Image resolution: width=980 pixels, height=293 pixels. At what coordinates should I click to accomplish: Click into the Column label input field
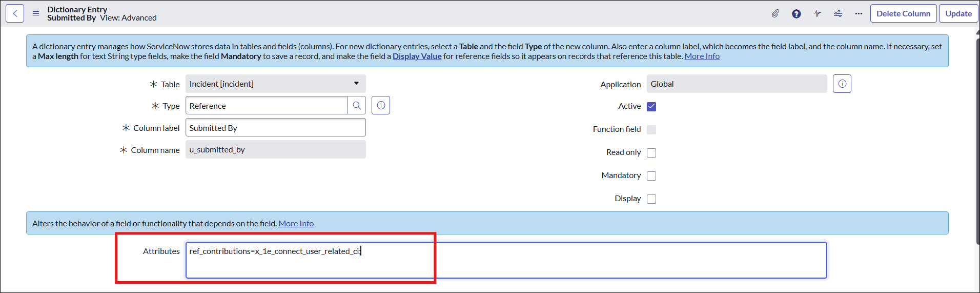(x=275, y=128)
